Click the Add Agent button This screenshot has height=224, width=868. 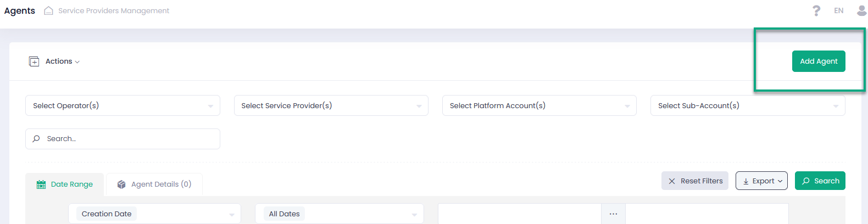tap(819, 61)
